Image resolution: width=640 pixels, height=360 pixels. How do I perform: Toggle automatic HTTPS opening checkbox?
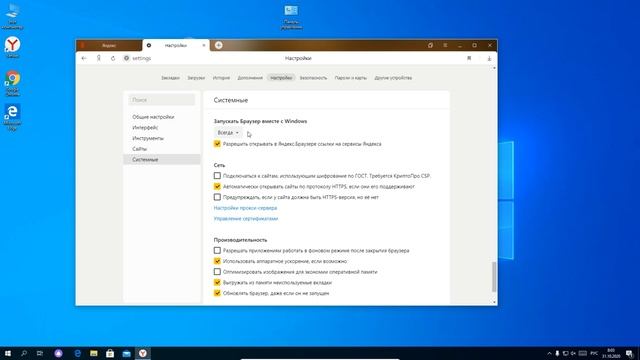pos(217,186)
